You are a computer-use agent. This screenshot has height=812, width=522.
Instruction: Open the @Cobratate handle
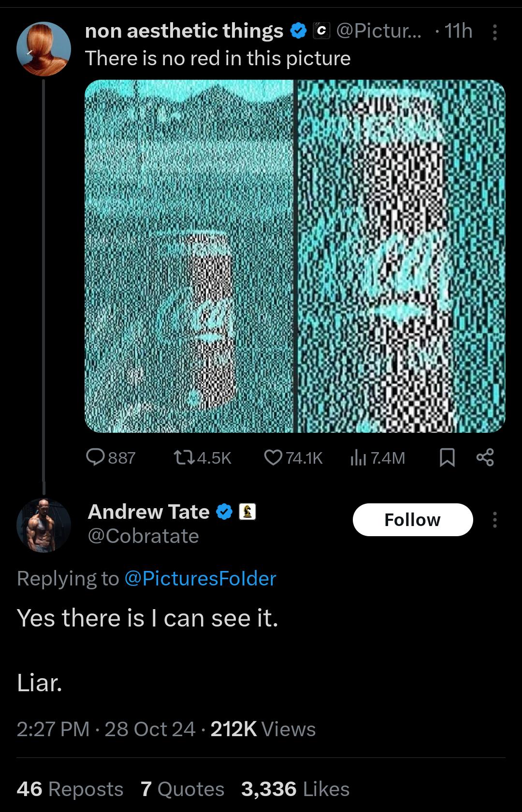tap(144, 536)
